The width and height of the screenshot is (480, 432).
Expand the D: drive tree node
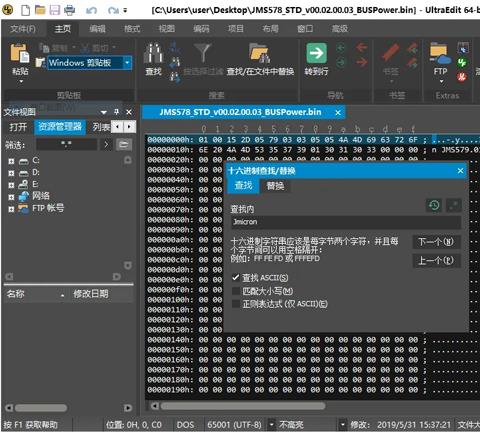point(11,173)
